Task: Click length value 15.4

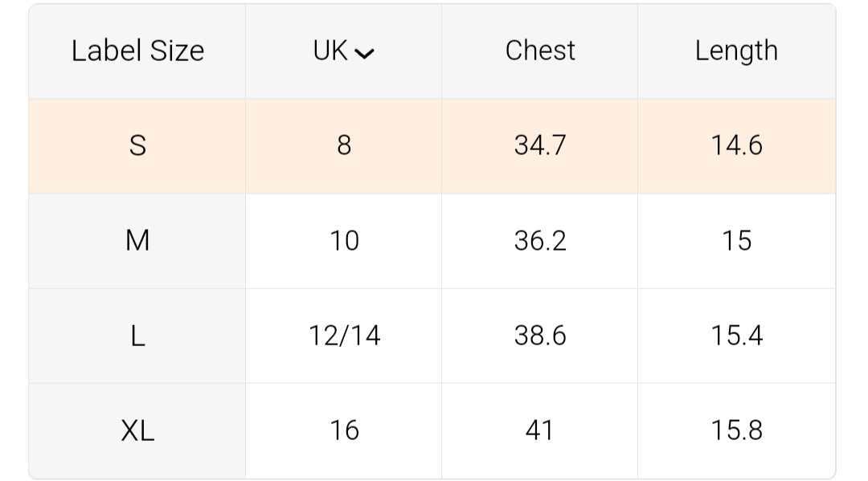Action: 736,336
